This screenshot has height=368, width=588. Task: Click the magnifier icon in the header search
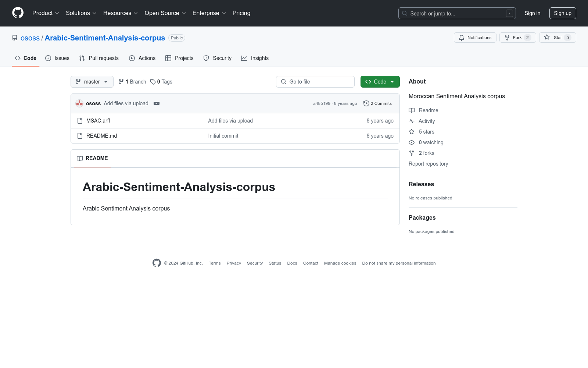[405, 13]
